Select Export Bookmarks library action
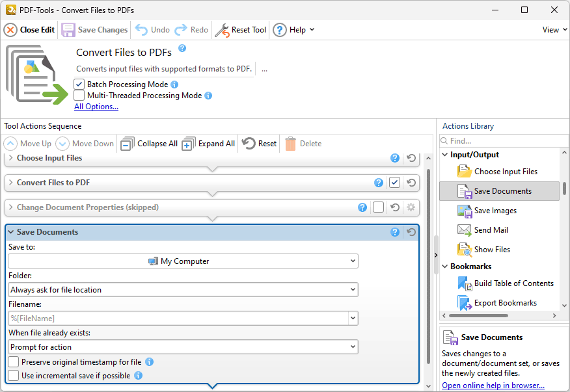Screen dimensions: 570x392 point(500,303)
